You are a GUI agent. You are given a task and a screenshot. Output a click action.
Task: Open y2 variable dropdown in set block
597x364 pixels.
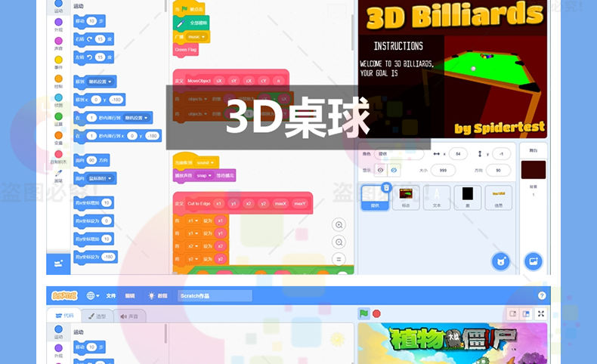coord(193,259)
